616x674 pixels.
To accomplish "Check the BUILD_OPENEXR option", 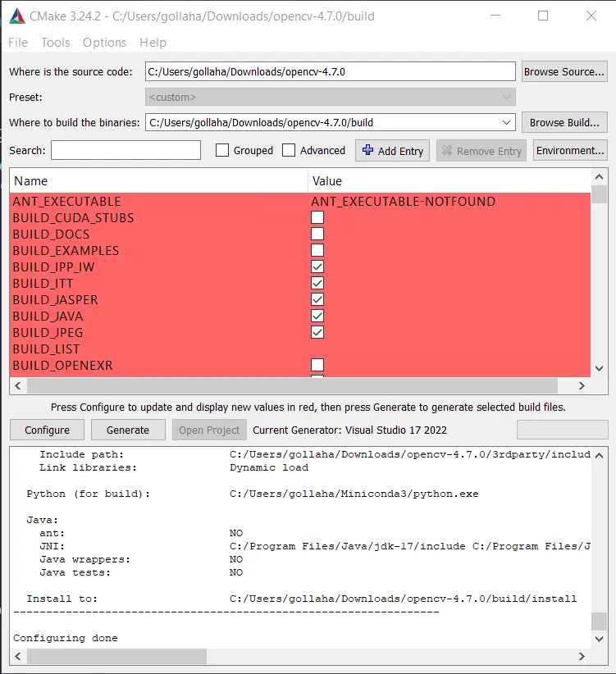I will point(317,365).
